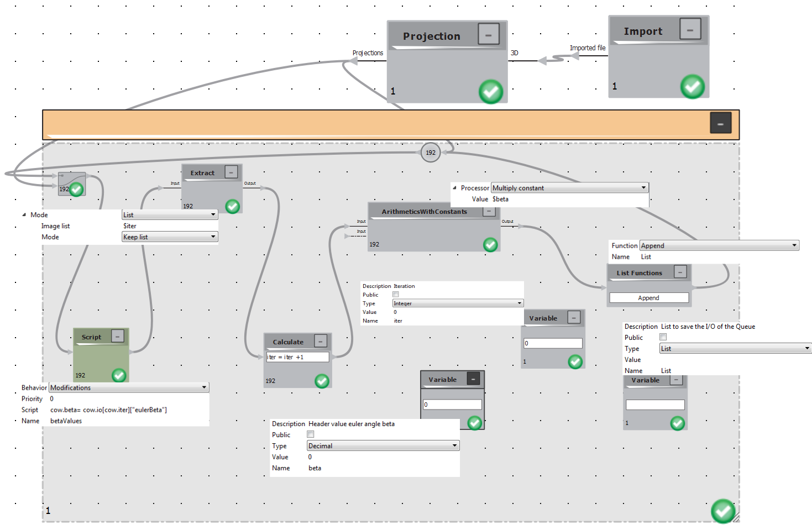The image size is (812, 530).
Task: Click the queue container status checkmark
Action: [x=723, y=511]
